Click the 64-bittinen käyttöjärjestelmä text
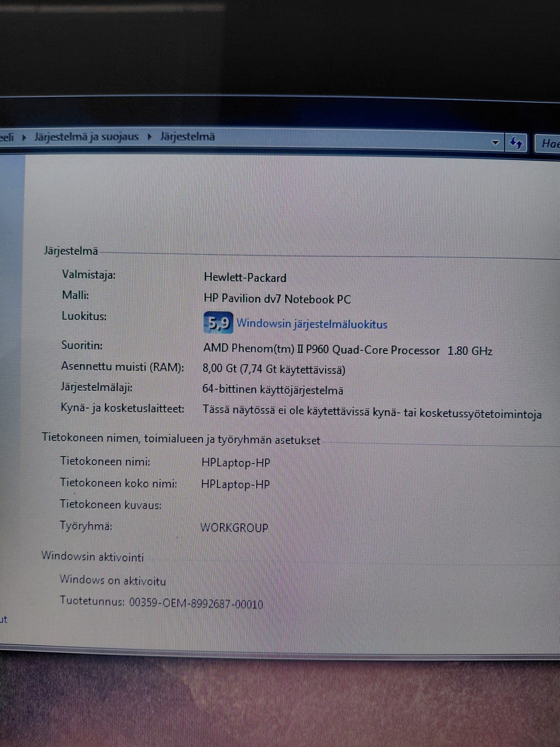This screenshot has height=747, width=560. [272, 390]
